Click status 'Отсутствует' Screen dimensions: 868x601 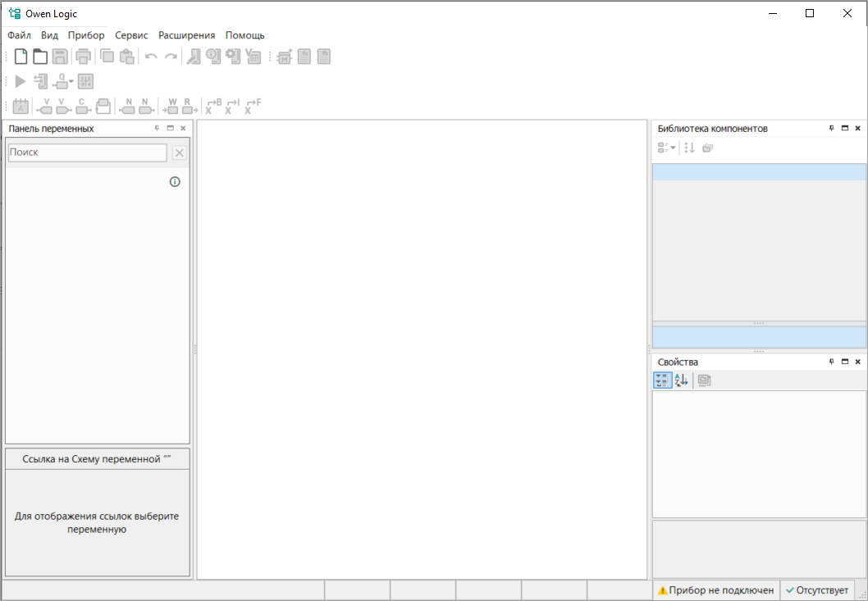click(818, 590)
